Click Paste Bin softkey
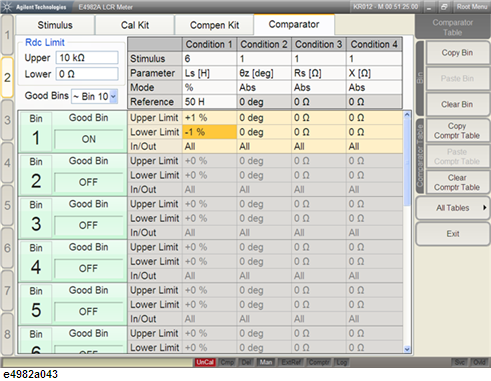The image size is (491, 381). 457,78
